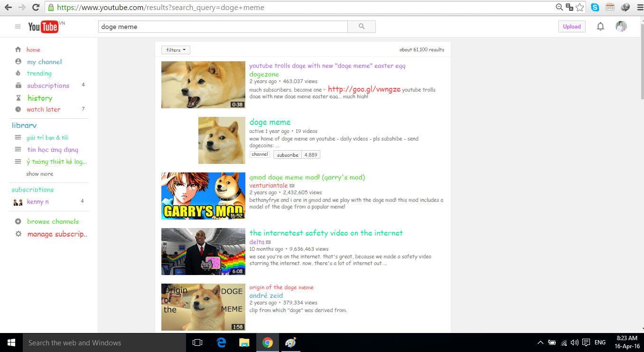The image size is (644, 352).
Task: Click the home icon in sidebar
Action: point(18,49)
